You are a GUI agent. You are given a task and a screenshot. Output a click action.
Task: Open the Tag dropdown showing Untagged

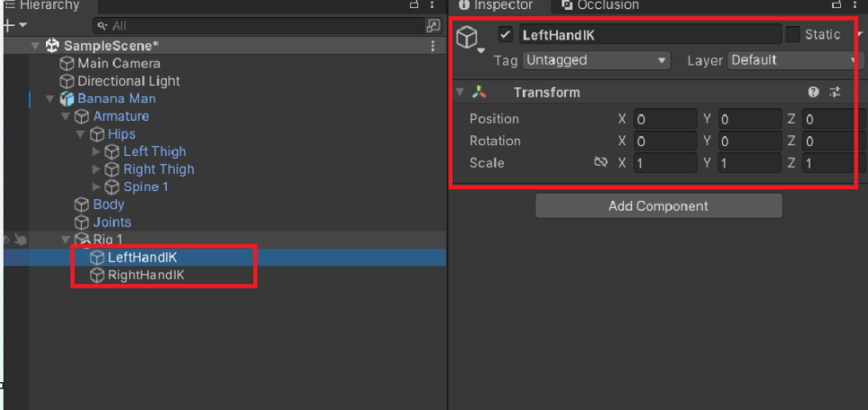coord(596,60)
